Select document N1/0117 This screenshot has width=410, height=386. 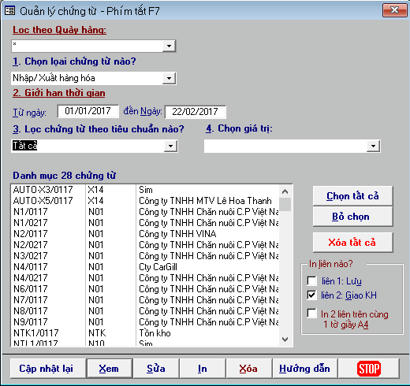[x=146, y=212]
